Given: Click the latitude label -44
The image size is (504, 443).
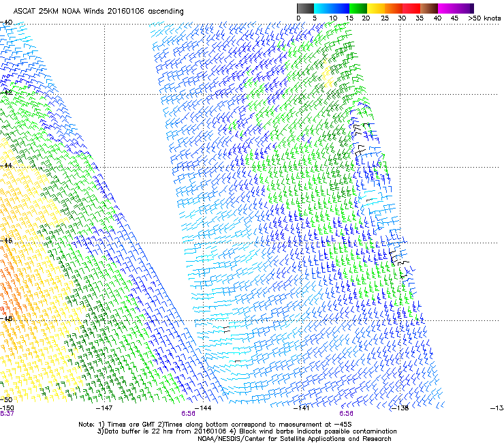Looking at the screenshot, I should point(7,166).
